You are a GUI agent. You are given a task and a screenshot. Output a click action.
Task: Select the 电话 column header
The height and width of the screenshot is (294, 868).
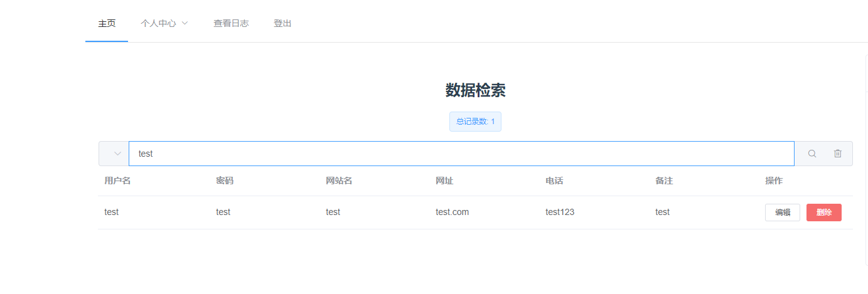tap(554, 181)
